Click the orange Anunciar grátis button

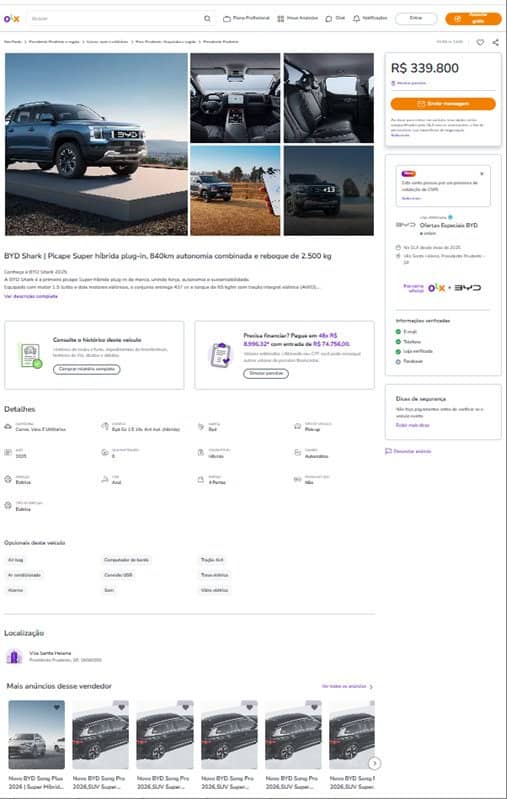(473, 18)
